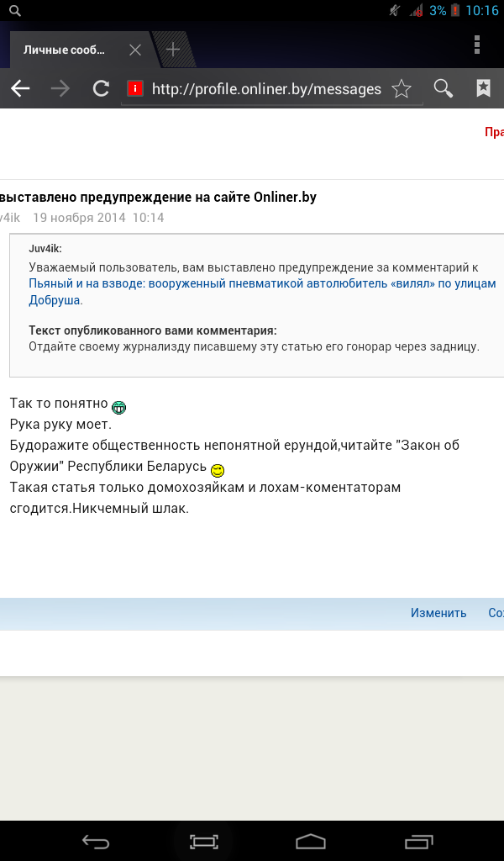
Task: Close the Личные сообщения tab
Action: tap(134, 50)
